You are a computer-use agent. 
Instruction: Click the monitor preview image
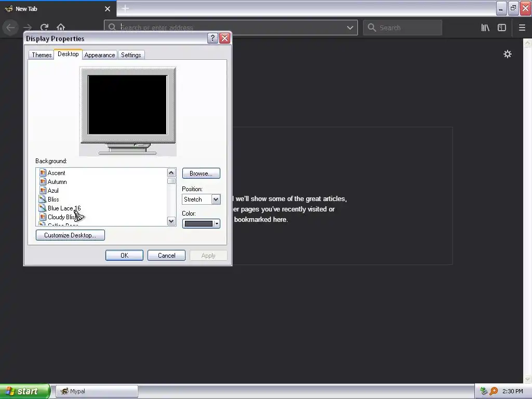tap(128, 111)
